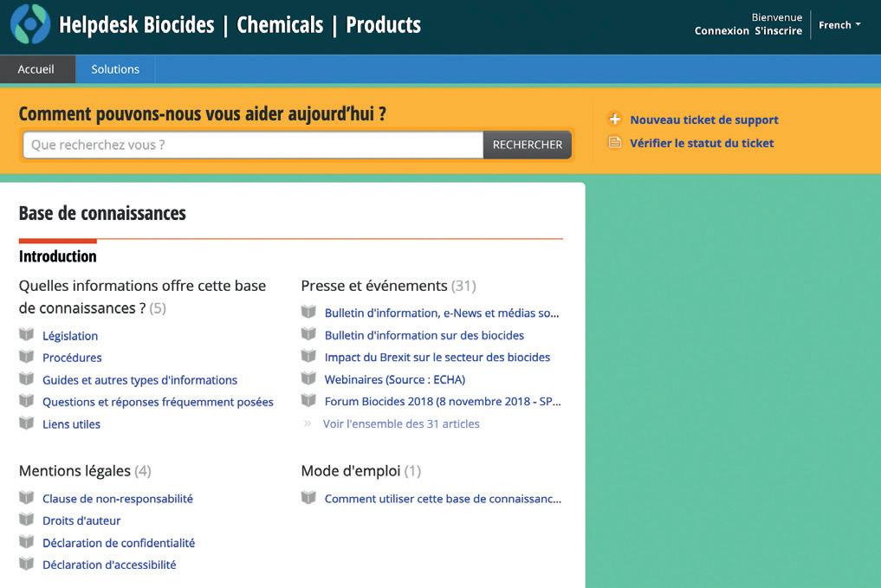This screenshot has width=881, height=588.
Task: Open Presse et événements folder heading
Action: 374,285
